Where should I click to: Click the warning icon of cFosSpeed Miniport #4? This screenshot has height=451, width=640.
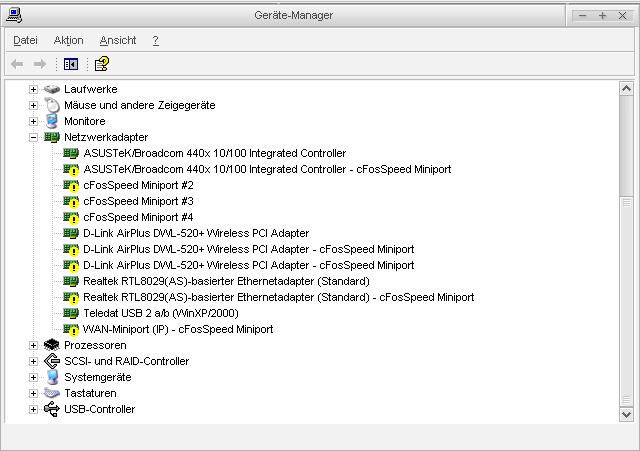click(x=71, y=217)
